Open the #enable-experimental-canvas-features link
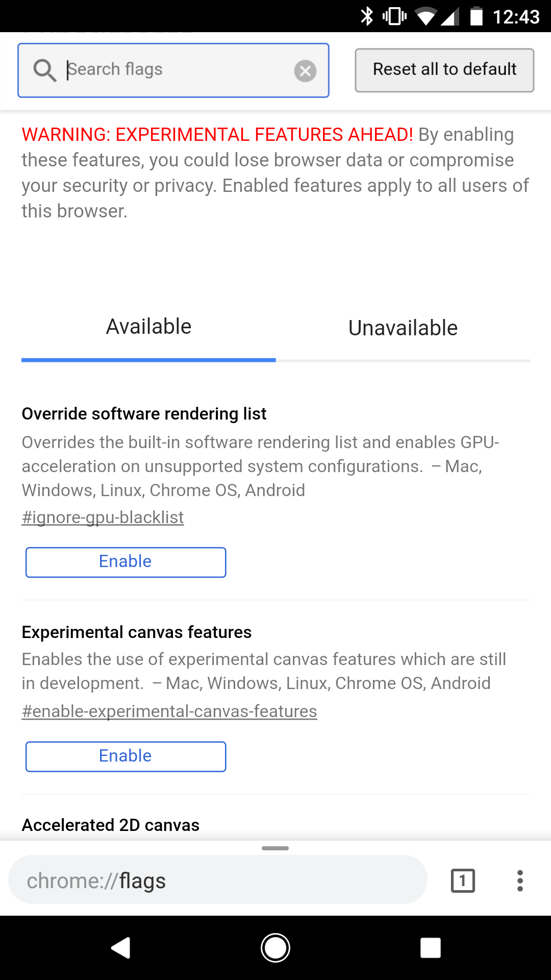551x980 pixels. pyautogui.click(x=169, y=712)
